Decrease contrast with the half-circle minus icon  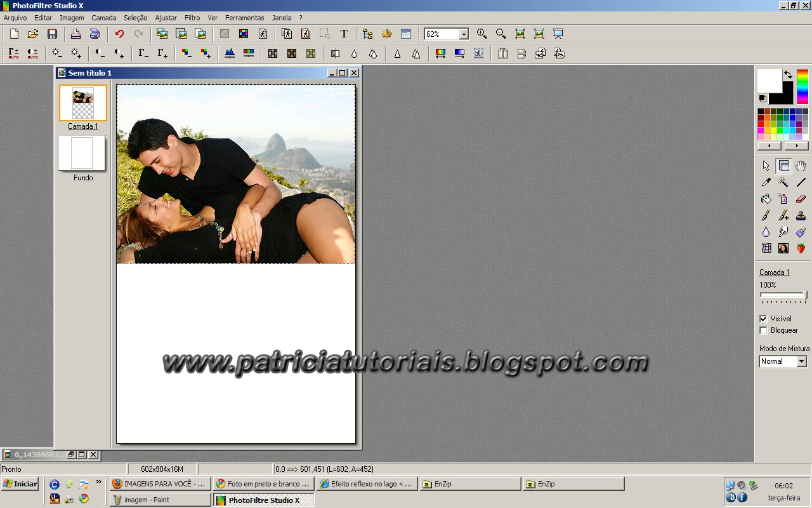click(100, 53)
